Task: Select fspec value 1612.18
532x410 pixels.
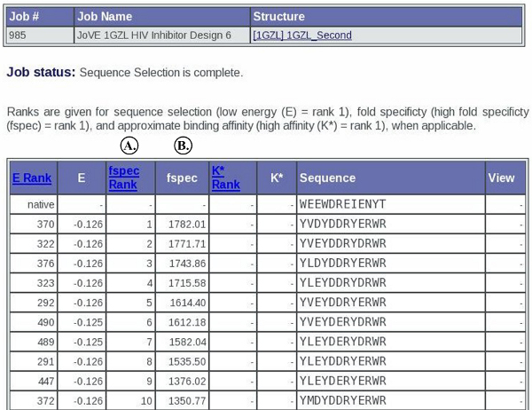Action: 187,322
